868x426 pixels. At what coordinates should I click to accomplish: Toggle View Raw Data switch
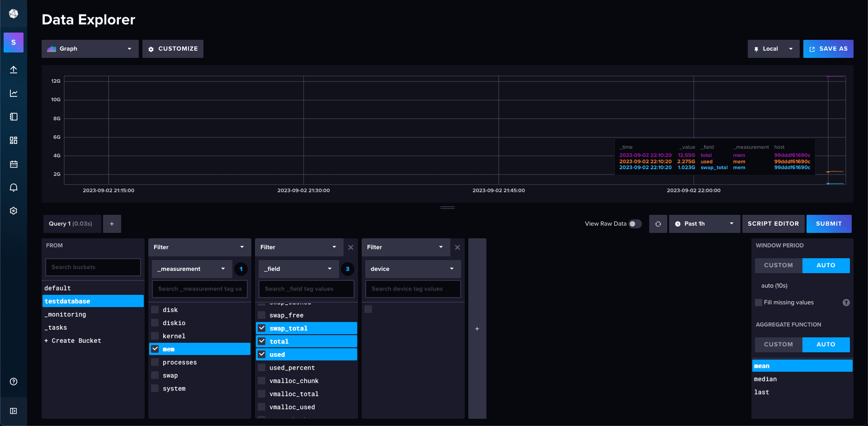pos(635,224)
